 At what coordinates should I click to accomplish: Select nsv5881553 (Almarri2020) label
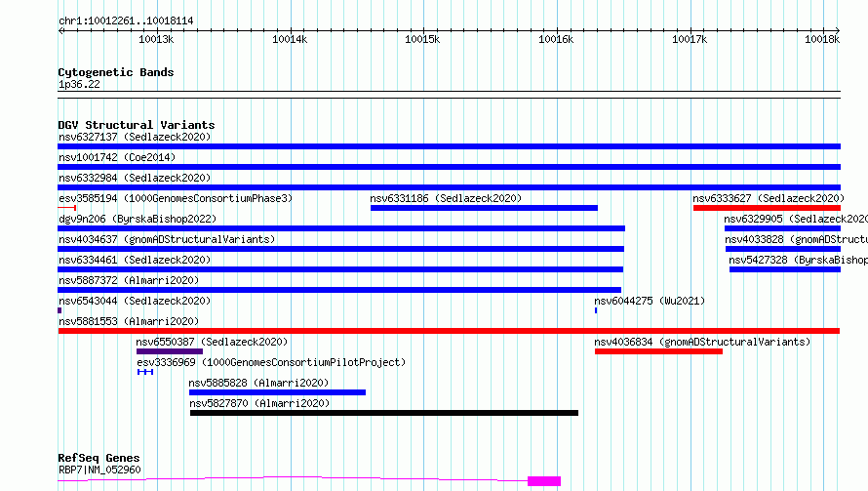(129, 321)
